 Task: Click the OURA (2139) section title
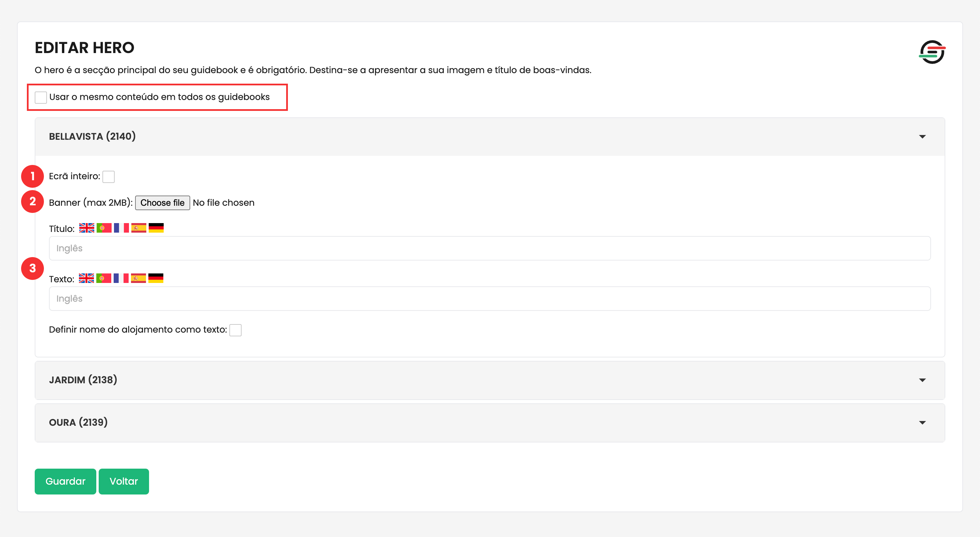tap(78, 422)
